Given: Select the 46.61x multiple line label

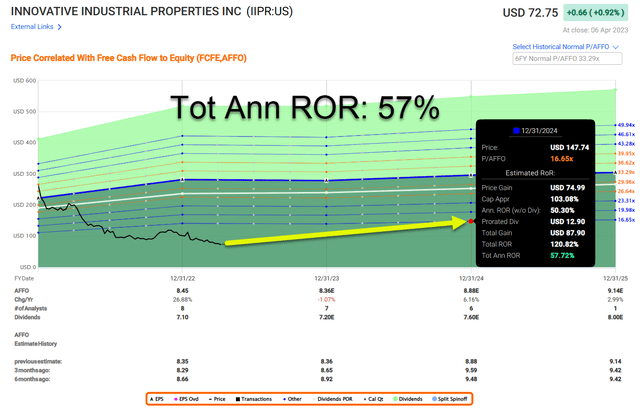Looking at the screenshot, I should (626, 134).
